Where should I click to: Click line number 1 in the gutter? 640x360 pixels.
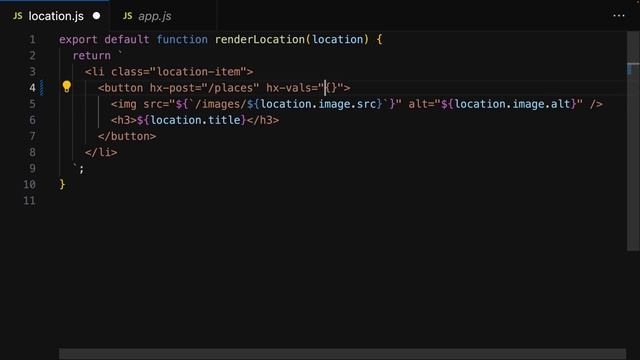(x=32, y=40)
